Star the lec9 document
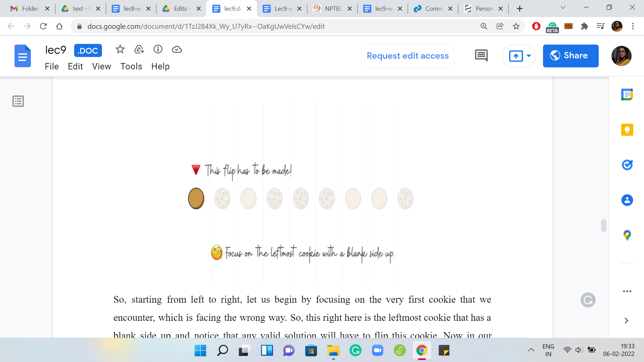 (120, 50)
